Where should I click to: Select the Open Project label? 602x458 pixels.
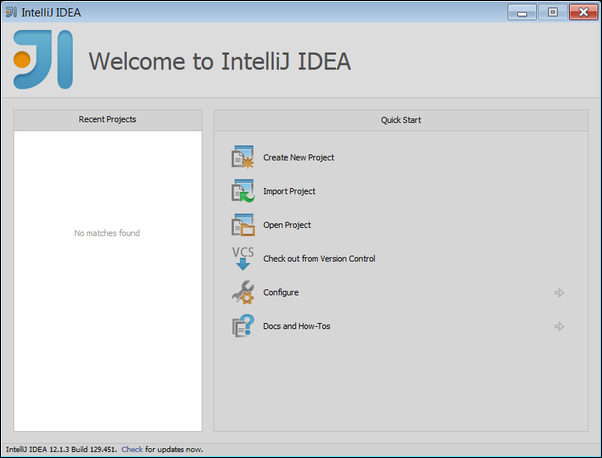[x=287, y=225]
